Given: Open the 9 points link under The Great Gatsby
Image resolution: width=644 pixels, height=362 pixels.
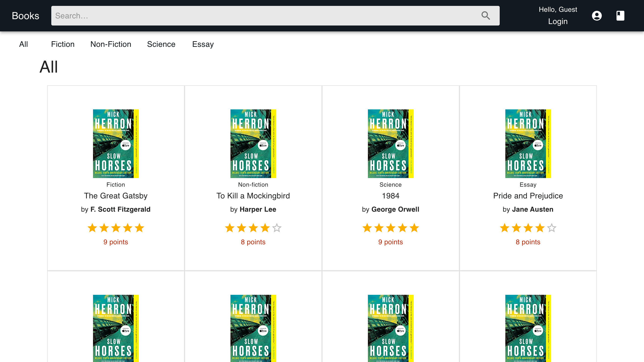Looking at the screenshot, I should 116,242.
